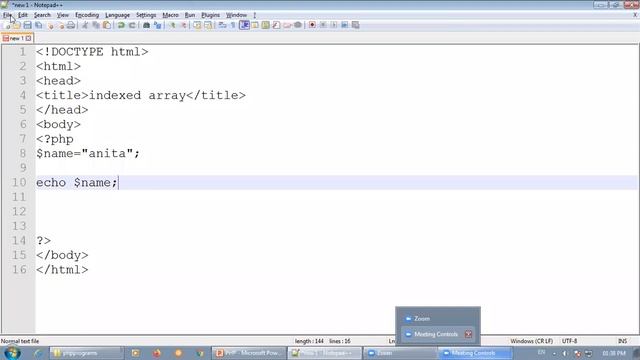Click the Zoom In toolbar icon

point(172,25)
